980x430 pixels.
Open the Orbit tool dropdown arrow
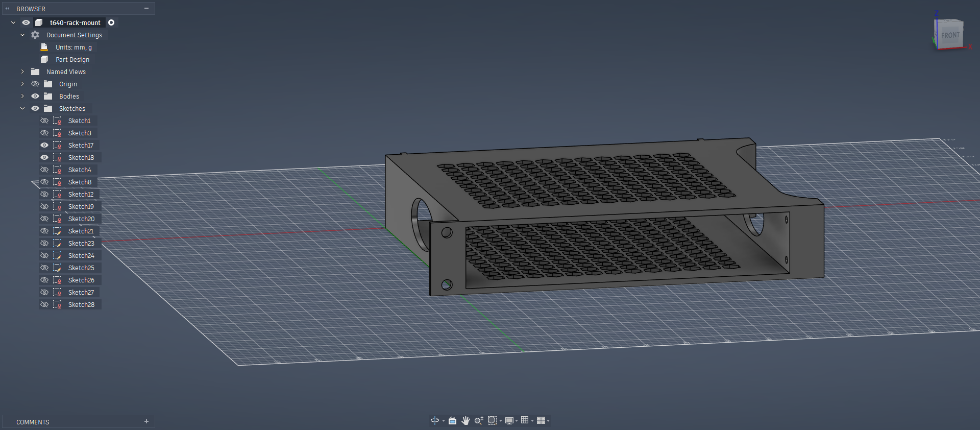[443, 421]
